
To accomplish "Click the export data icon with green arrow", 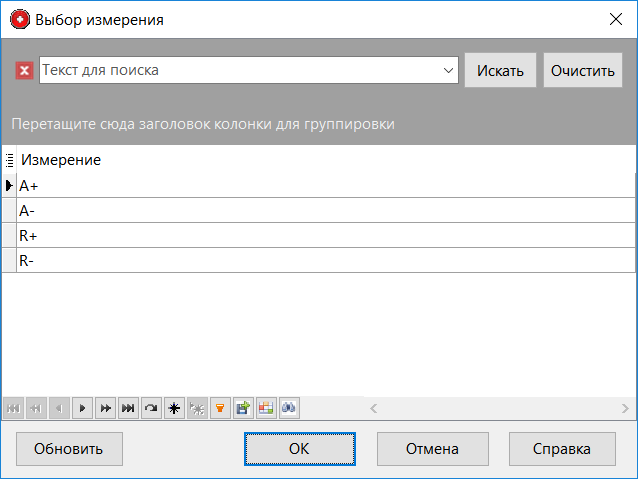I will [243, 408].
